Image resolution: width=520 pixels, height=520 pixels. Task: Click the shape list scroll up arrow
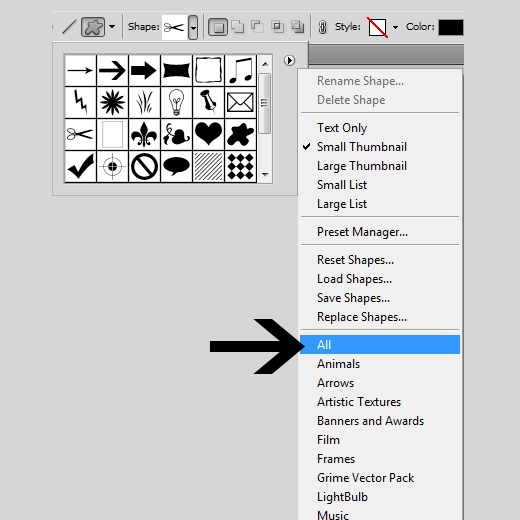[265, 64]
